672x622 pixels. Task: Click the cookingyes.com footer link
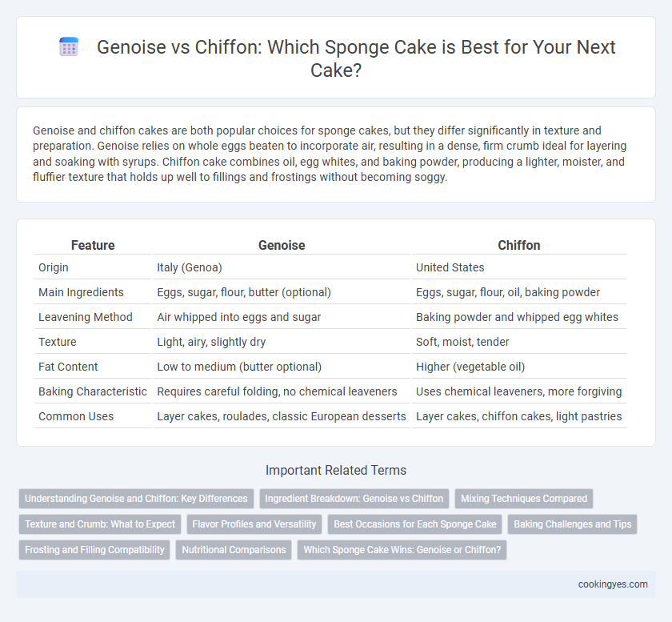613,584
